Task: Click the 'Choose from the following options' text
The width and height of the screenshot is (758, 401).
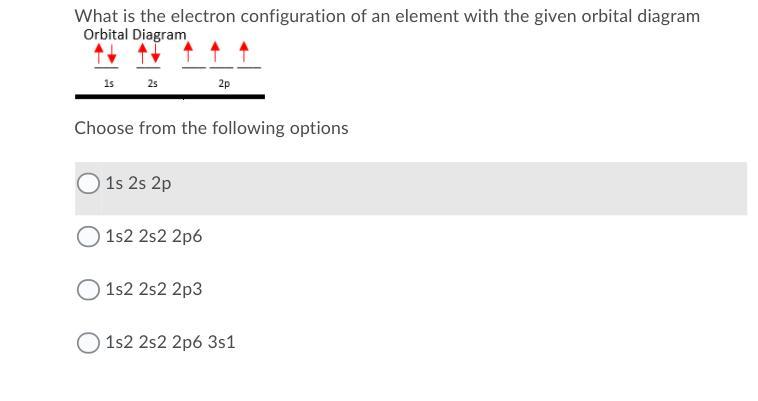Action: pos(211,128)
